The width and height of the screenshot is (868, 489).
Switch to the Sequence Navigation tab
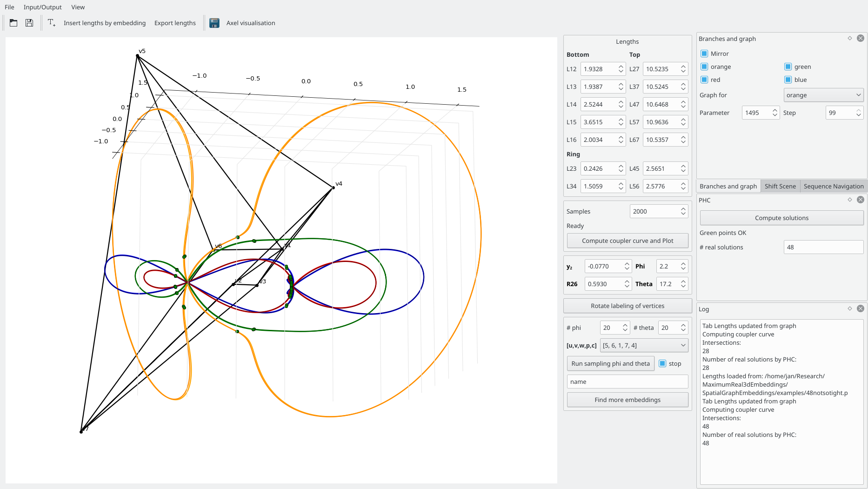point(833,186)
